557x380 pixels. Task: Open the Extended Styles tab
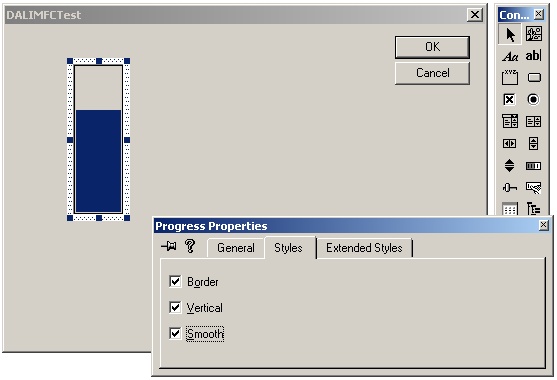364,248
